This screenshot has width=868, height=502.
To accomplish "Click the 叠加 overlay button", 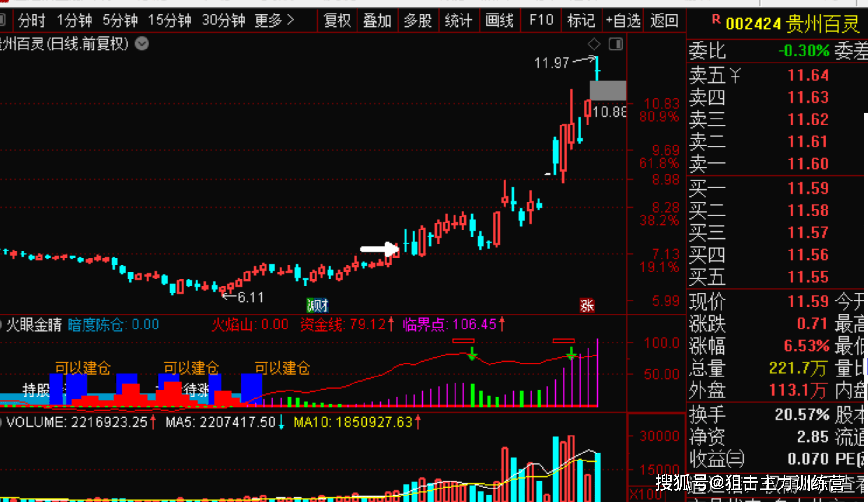I will point(377,21).
